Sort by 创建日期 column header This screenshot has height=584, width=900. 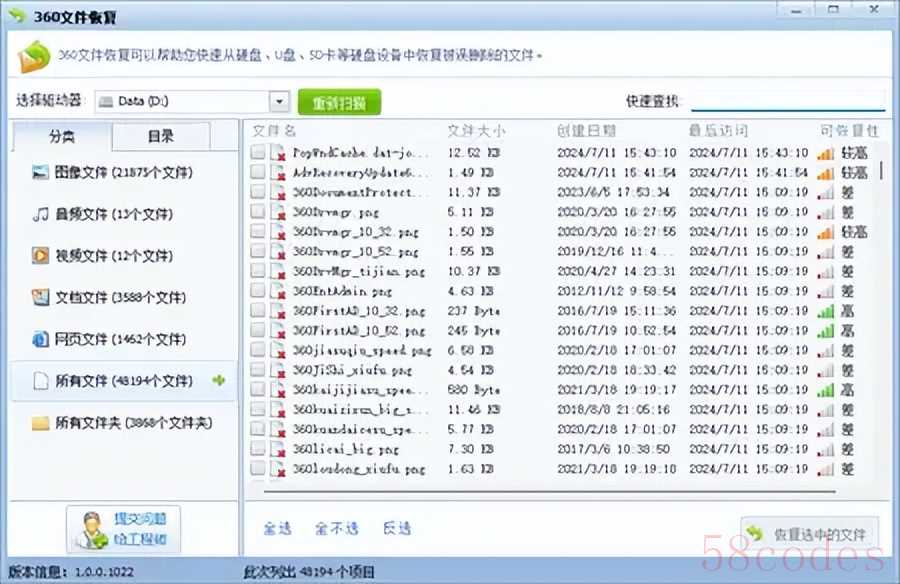(x=586, y=132)
